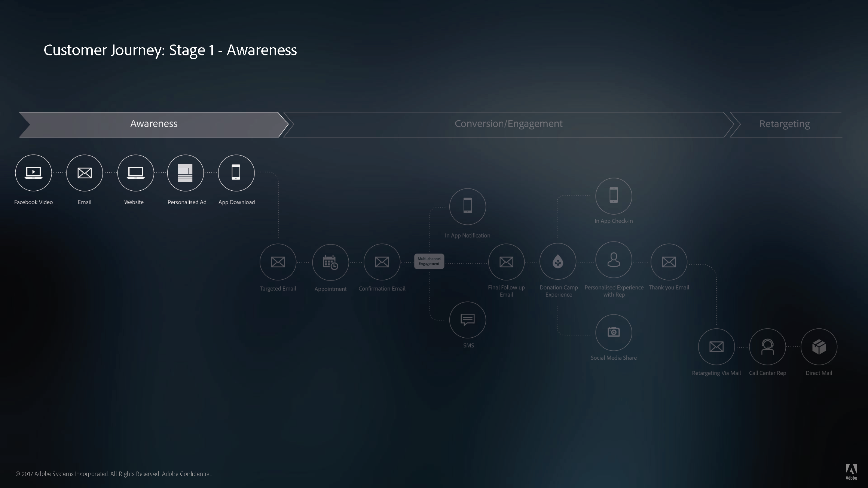The image size is (868, 488).
Task: Click the Direct Mail package icon
Action: point(819,347)
